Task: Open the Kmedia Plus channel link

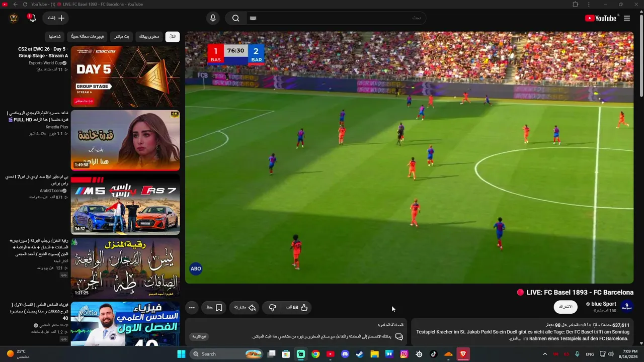Action: point(56,127)
